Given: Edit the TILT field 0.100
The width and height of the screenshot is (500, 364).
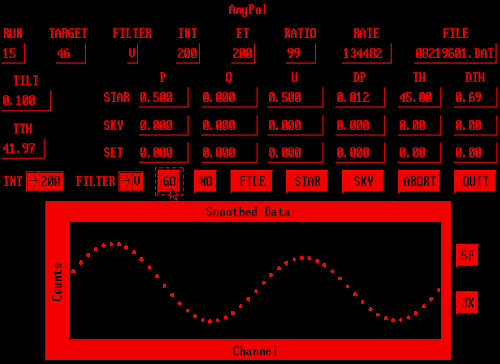Looking at the screenshot, I should coord(26,100).
